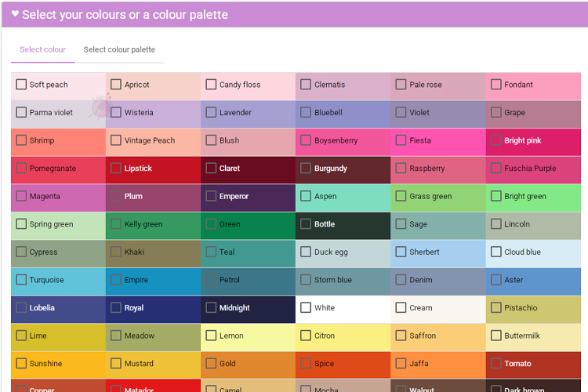This screenshot has width=588, height=392.
Task: Check the Bright pink checkbox
Action: click(495, 140)
